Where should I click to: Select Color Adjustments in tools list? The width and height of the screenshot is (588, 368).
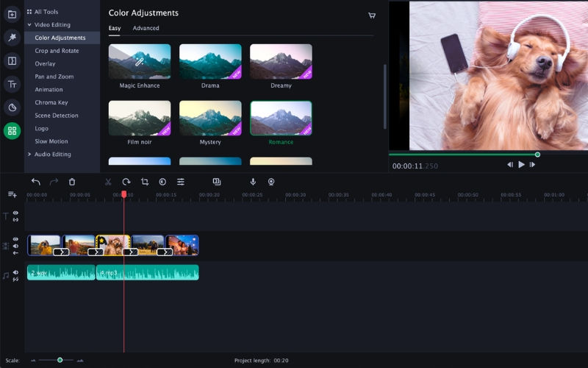click(62, 38)
